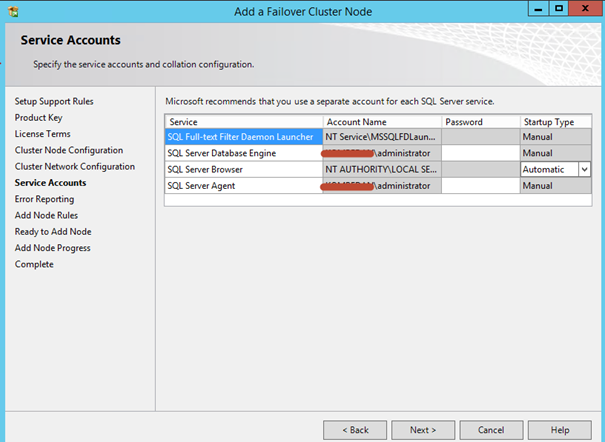
Task: Select Cluster Network Configuration step
Action: [74, 167]
